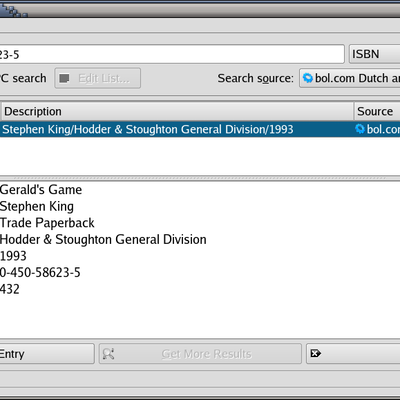Click the Search source label
This screenshot has width=400, height=400.
[x=256, y=78]
